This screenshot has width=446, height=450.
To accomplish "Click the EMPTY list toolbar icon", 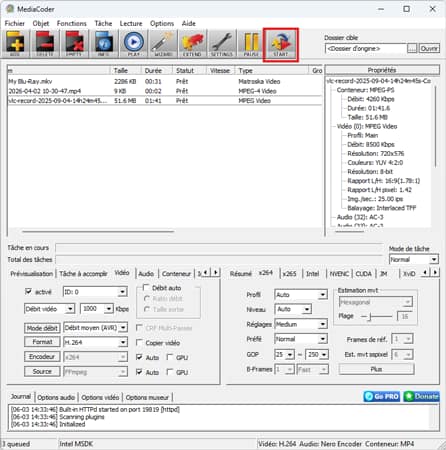I will point(74,44).
